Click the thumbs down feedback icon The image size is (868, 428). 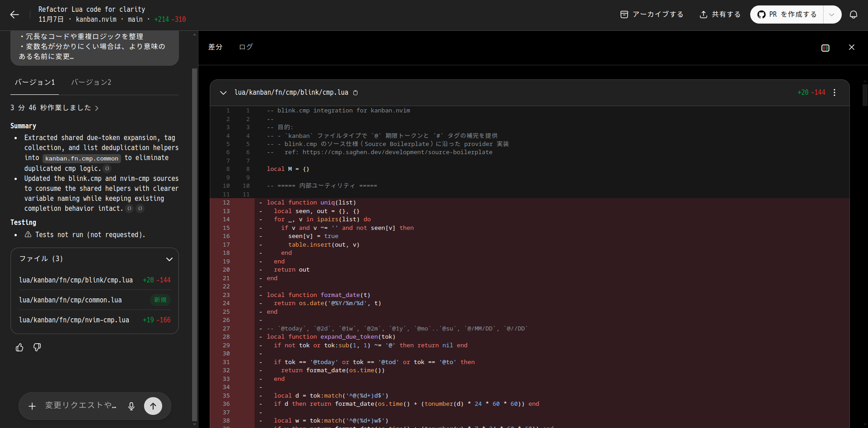coord(37,347)
